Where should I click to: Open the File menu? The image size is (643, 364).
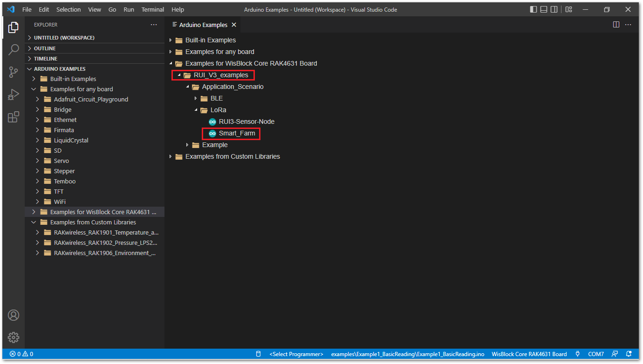pos(27,9)
